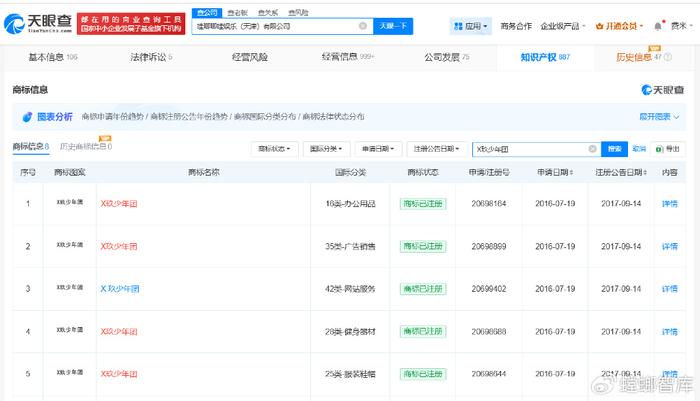The image size is (700, 401).
Task: Click the 商务合作 link
Action: click(x=516, y=26)
